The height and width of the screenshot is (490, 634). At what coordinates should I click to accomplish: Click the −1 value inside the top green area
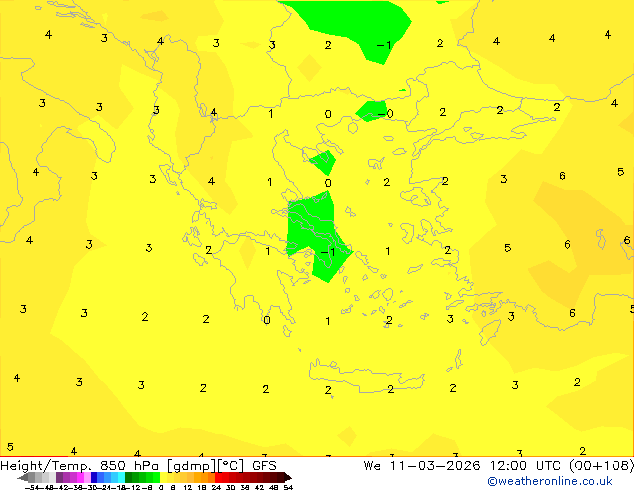point(384,45)
